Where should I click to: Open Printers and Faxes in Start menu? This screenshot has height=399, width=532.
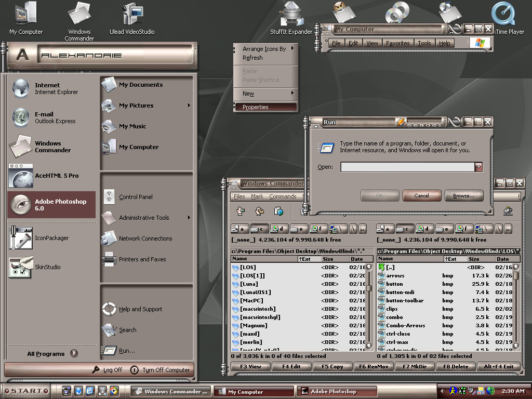click(x=146, y=259)
